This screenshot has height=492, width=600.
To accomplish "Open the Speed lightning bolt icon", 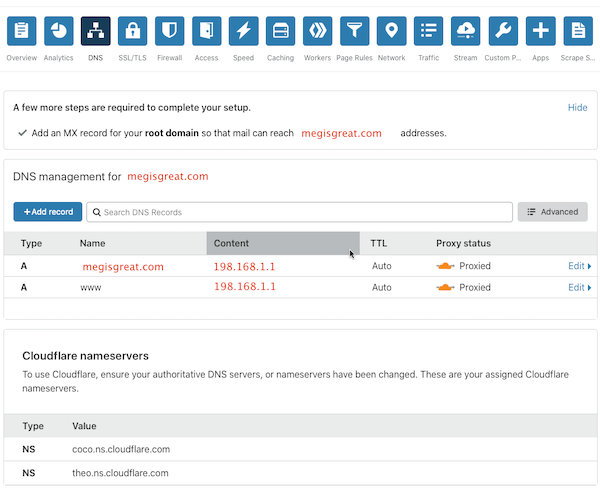I will click(243, 31).
